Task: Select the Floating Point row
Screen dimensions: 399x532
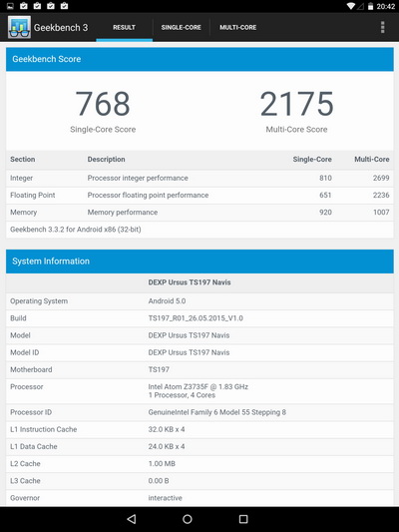Action: 199,195
